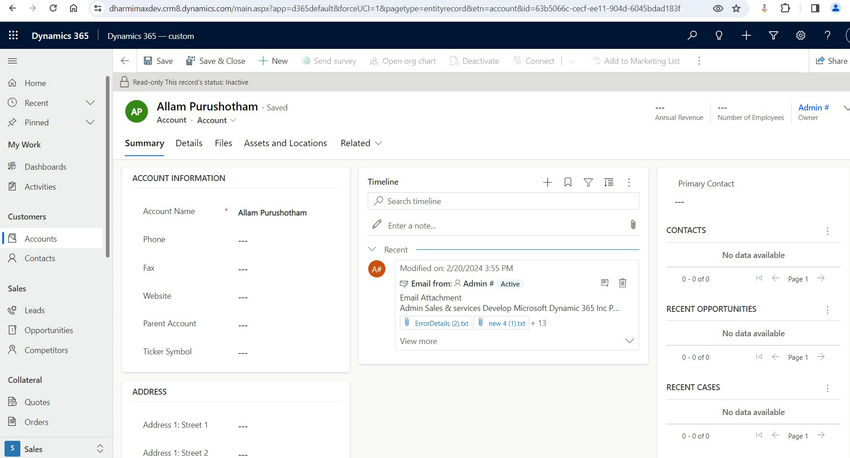Switch to the Details tab
This screenshot has height=458, width=850.
coord(189,143)
